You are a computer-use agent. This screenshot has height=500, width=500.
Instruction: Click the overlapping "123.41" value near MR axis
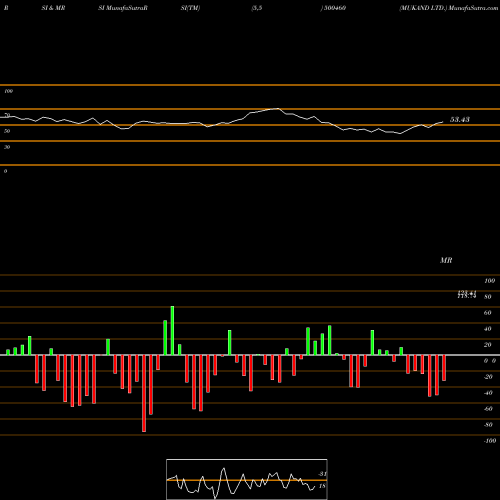pos(467,293)
